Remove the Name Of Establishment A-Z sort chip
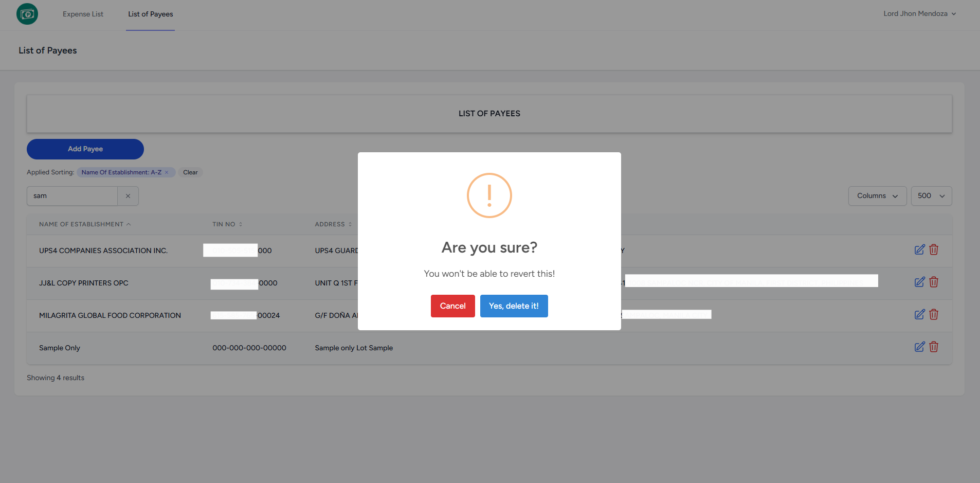Viewport: 980px width, 483px height. tap(167, 172)
